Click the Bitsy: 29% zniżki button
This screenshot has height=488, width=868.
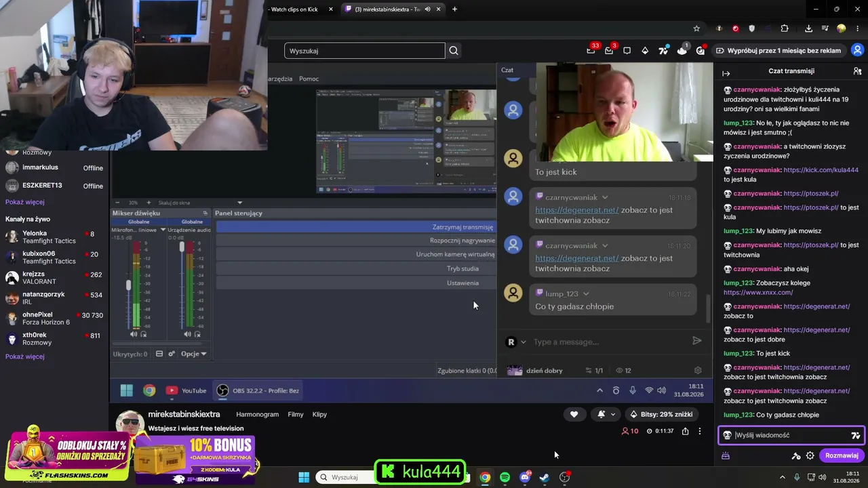coord(662,414)
